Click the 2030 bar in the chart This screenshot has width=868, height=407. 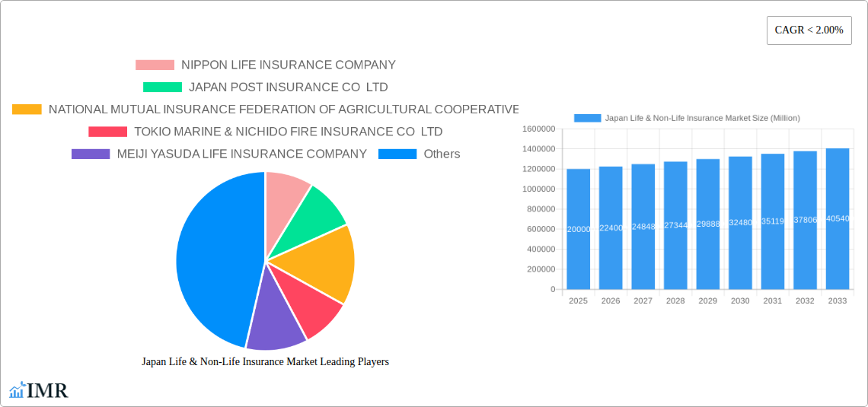740,223
